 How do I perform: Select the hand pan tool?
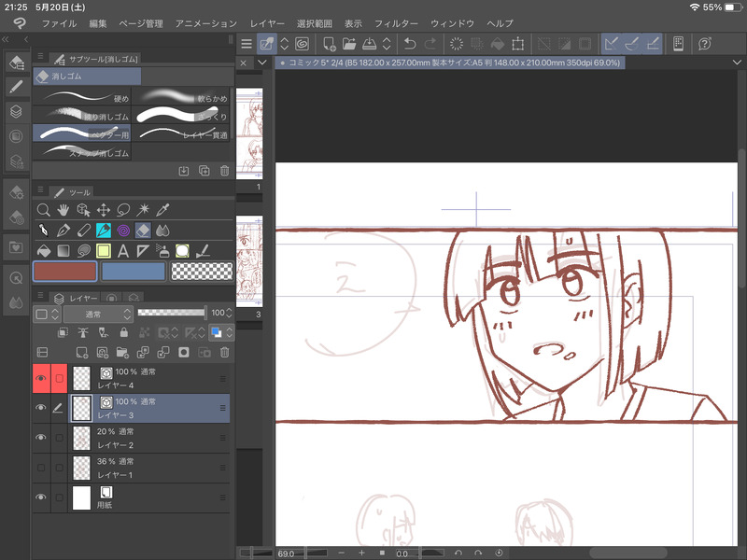click(63, 210)
